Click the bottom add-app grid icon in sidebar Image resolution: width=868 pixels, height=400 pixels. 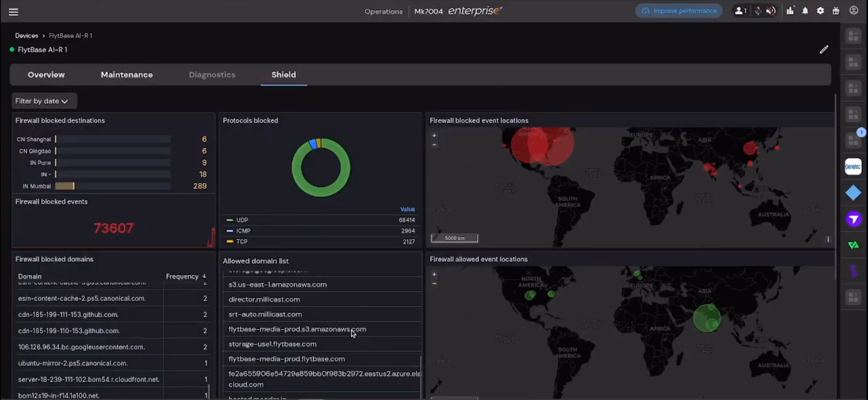tap(853, 297)
